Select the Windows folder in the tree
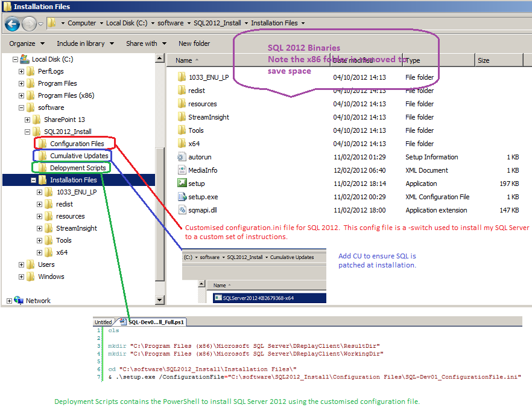The height and width of the screenshot is (416, 532). click(x=51, y=277)
